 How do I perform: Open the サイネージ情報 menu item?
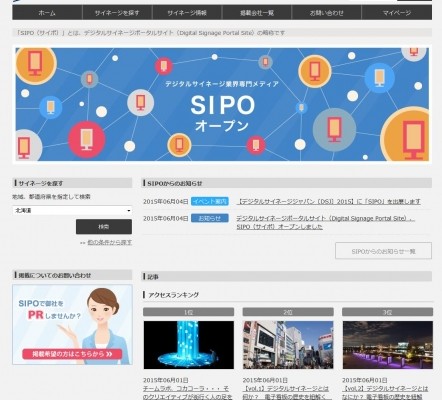pyautogui.click(x=187, y=13)
